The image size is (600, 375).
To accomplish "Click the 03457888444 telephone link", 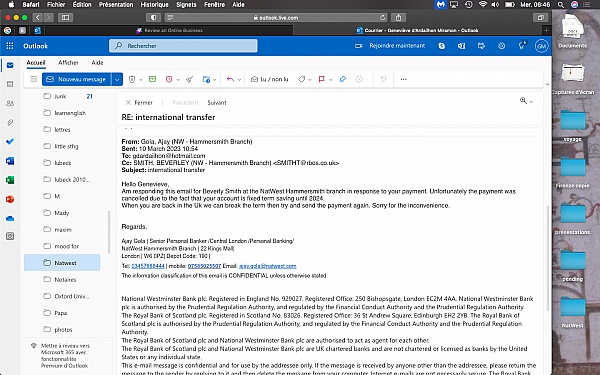I will (x=148, y=266).
